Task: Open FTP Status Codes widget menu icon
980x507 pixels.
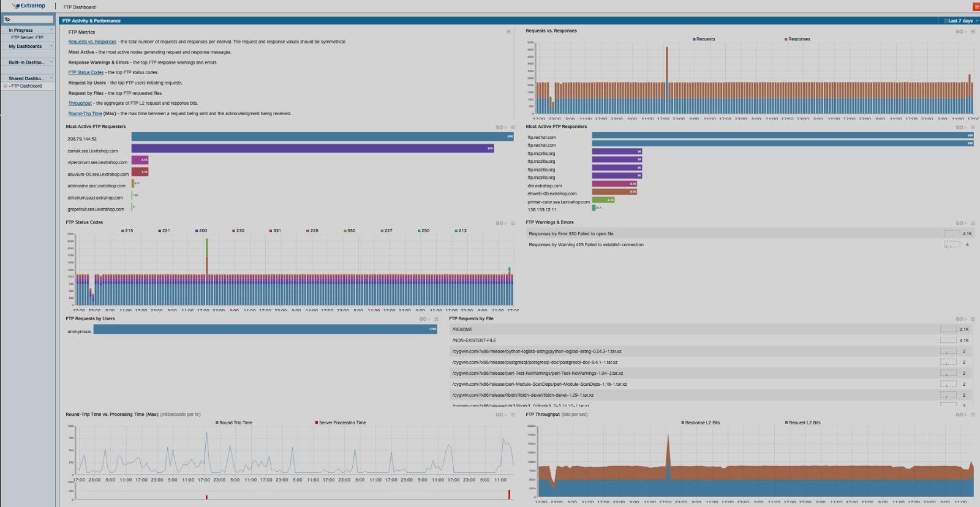Action: [513, 223]
